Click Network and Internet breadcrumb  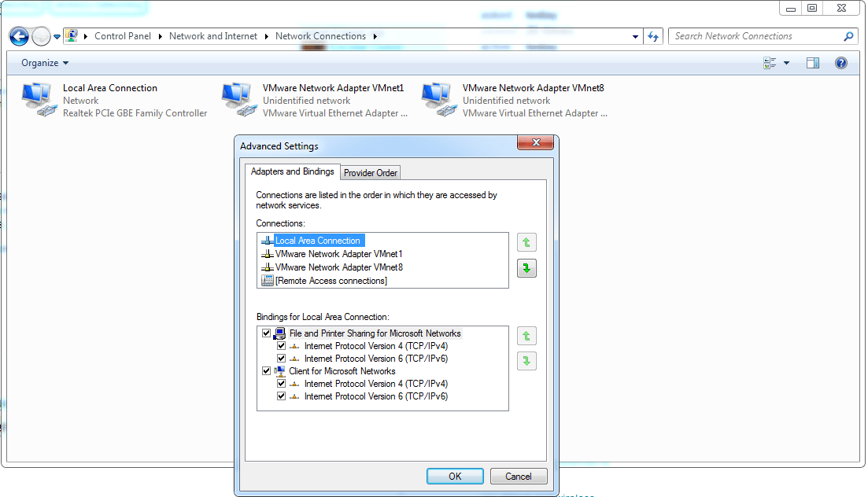213,36
